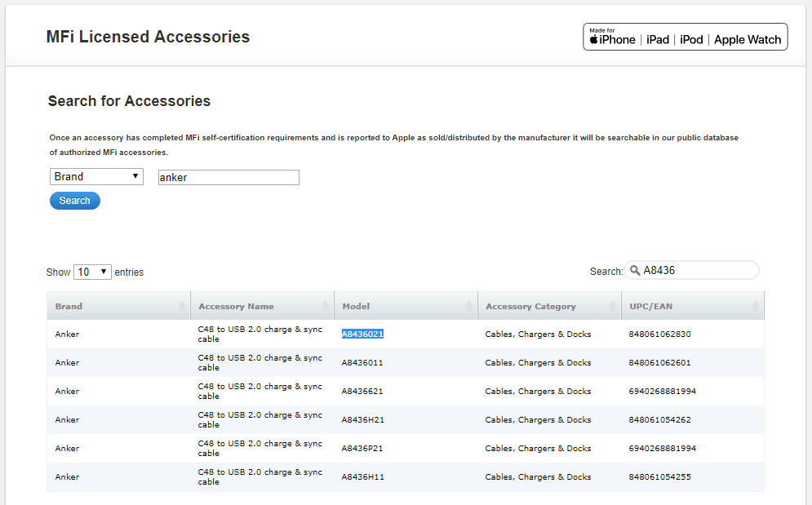Open the Brand search-type dropdown

click(96, 176)
